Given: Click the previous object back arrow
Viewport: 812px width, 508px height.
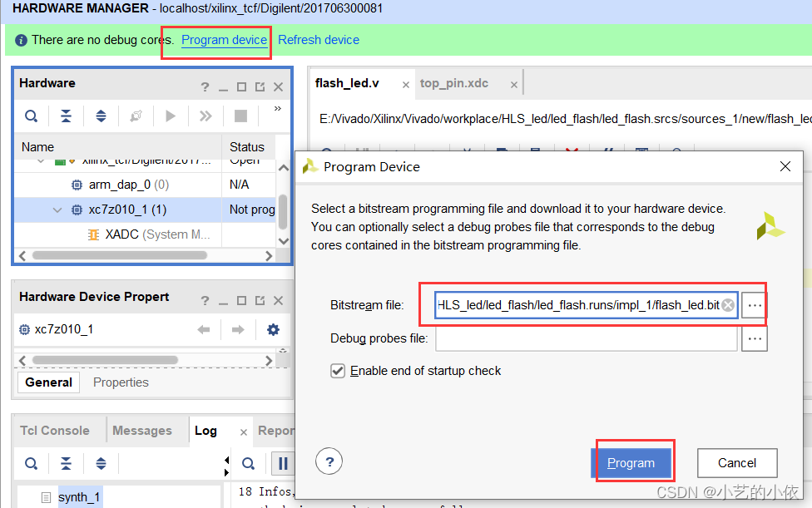Looking at the screenshot, I should [204, 329].
